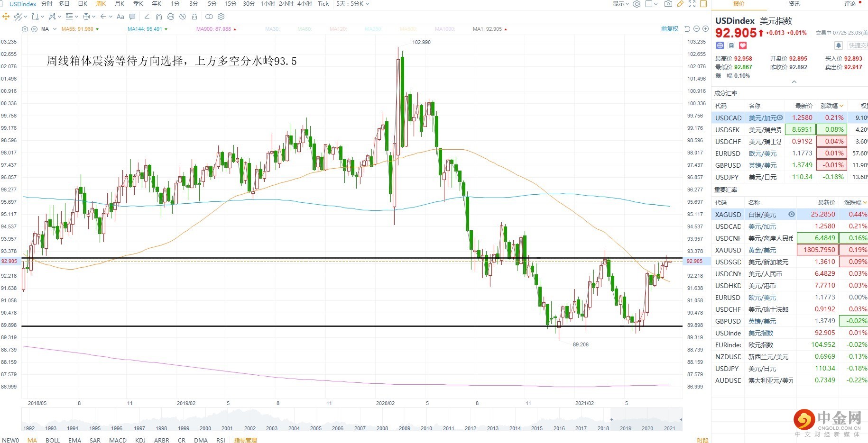Take a chart snapshot with the camera icon
Screen dimensions: 868x443
[x=668, y=4]
